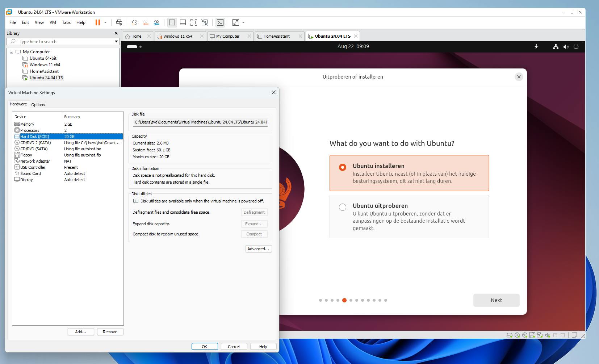Click the Ubuntu volume indicator icon

point(566,47)
